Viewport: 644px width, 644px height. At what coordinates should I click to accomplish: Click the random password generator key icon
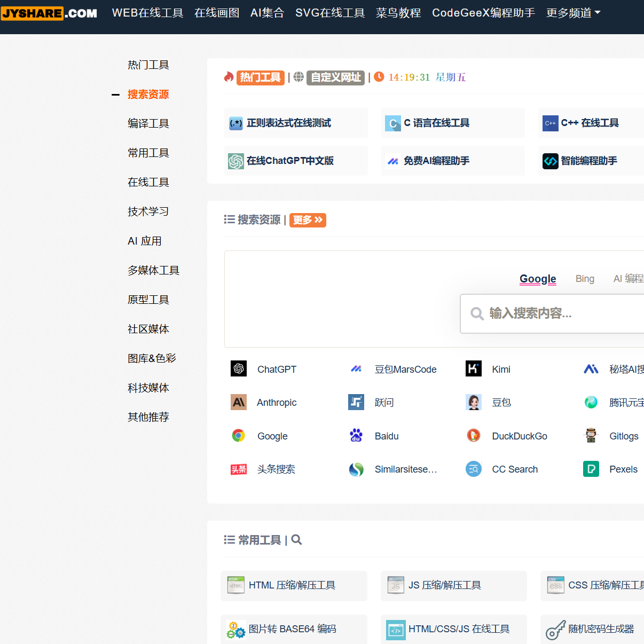(x=556, y=630)
